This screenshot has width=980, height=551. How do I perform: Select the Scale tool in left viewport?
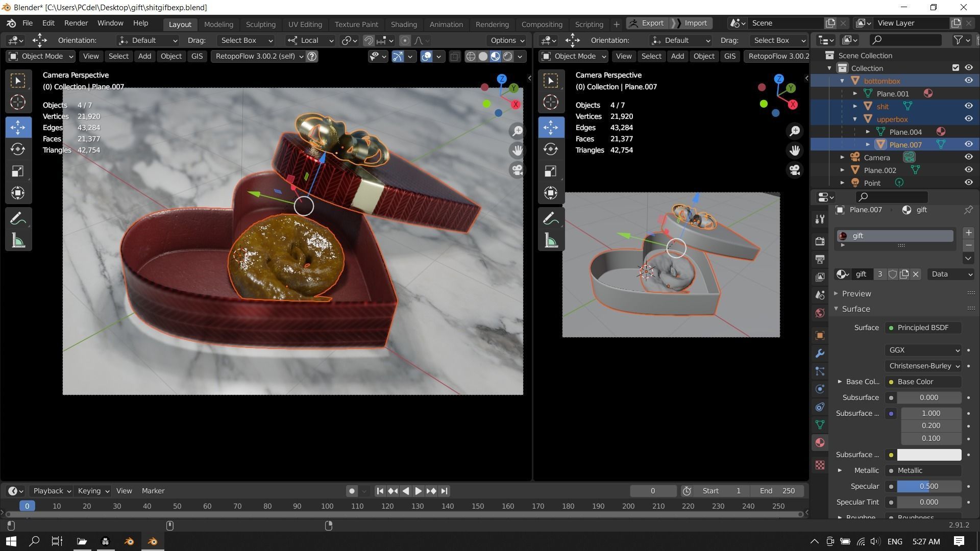tap(18, 171)
